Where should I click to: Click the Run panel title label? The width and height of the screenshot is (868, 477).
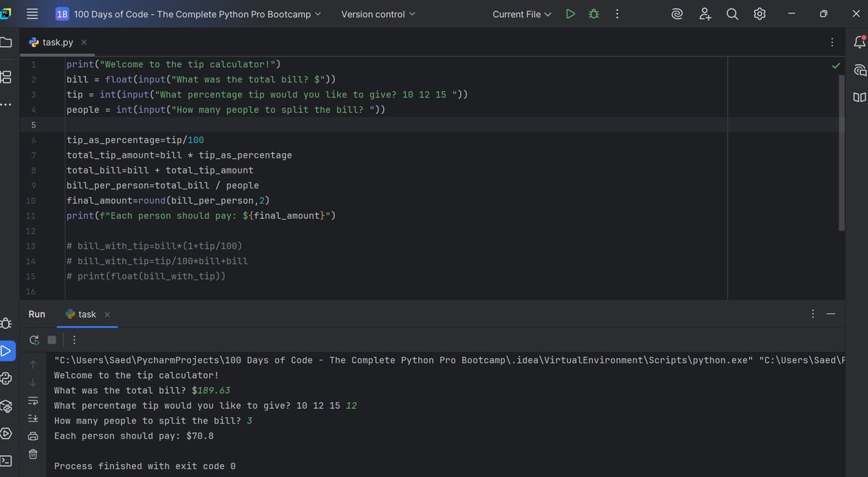click(37, 314)
